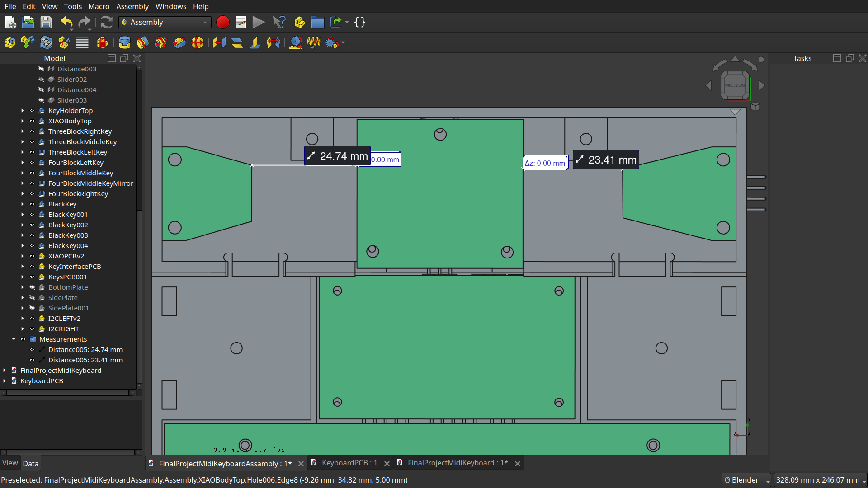868x488 pixels.
Task: Open the gears joint dropdown arrow
Action: (343, 43)
